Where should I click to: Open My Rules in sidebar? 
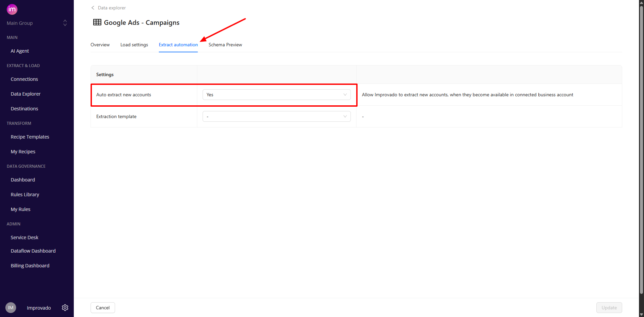(20, 209)
